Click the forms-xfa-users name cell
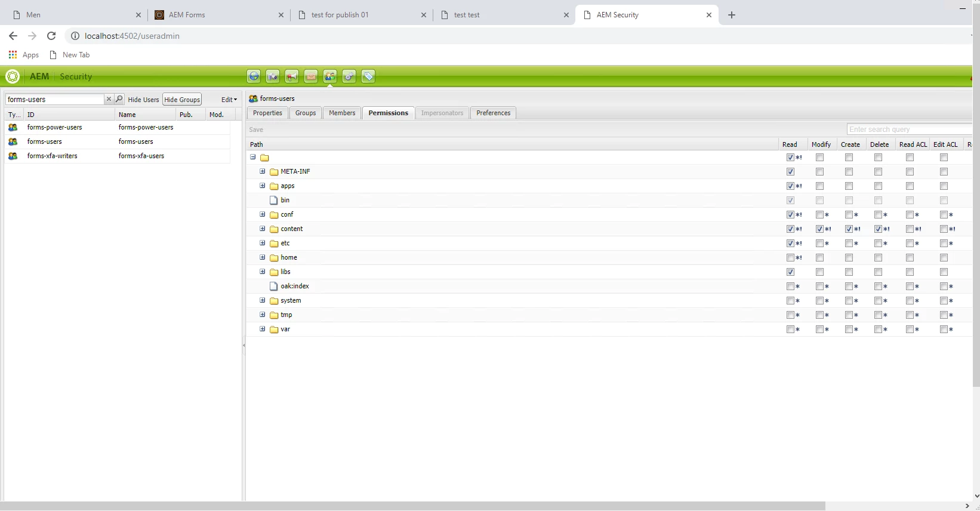980x511 pixels. (141, 156)
